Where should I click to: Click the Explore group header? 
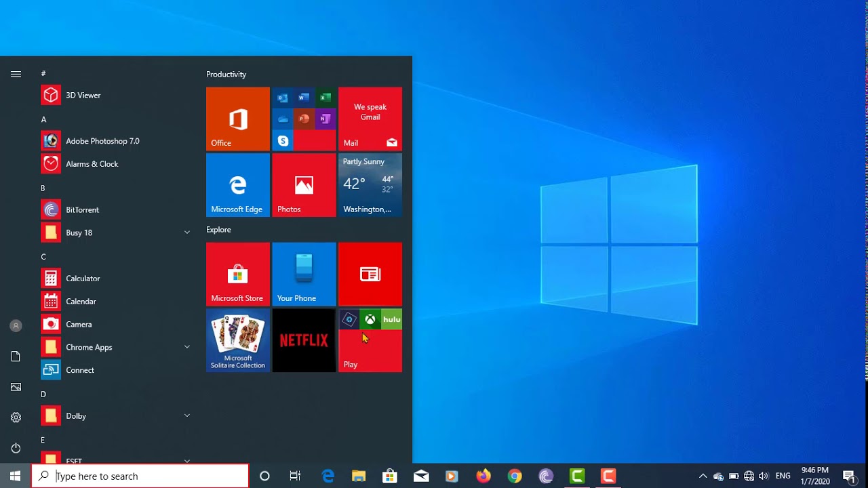pos(219,230)
